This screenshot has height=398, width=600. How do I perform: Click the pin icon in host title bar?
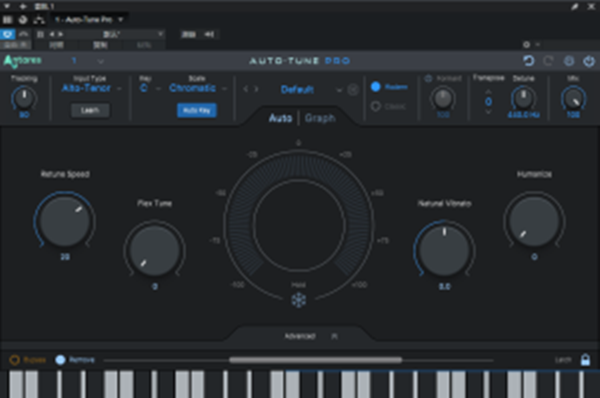click(23, 6)
